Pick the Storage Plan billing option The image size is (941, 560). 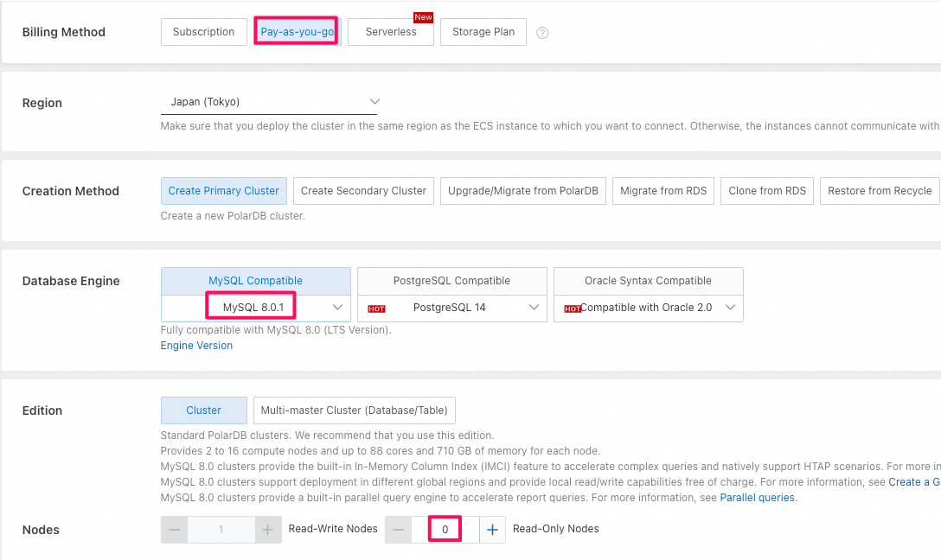483,32
